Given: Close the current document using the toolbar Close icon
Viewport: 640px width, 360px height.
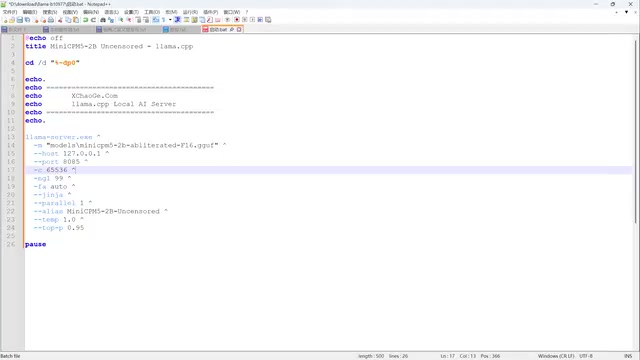Looking at the screenshot, I should pyautogui.click(x=36, y=20).
